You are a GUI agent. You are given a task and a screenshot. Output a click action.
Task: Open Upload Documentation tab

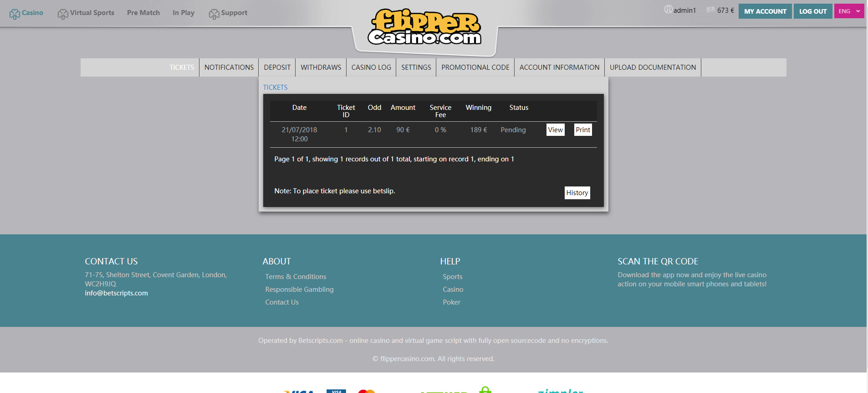[x=652, y=67]
